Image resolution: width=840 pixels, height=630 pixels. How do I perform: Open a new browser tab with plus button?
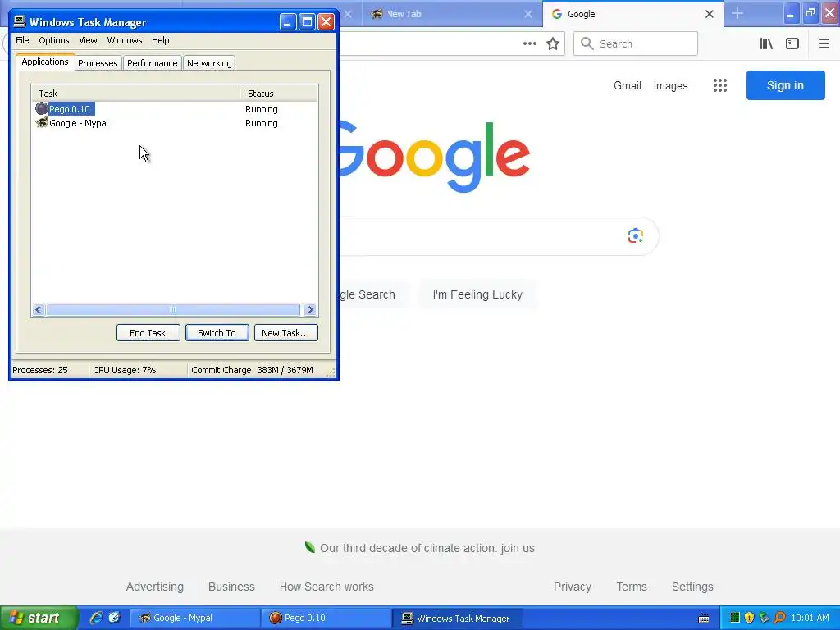(x=737, y=14)
